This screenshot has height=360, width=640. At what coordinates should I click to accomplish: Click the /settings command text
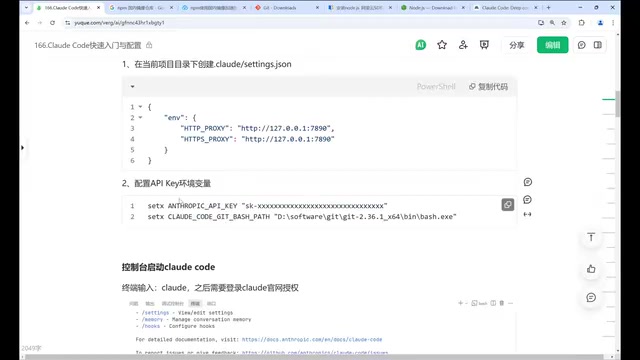click(x=155, y=313)
